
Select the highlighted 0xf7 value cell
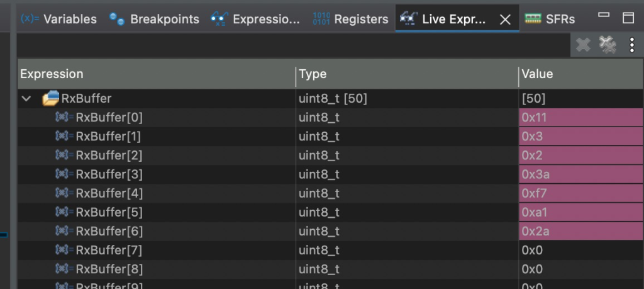click(x=580, y=193)
